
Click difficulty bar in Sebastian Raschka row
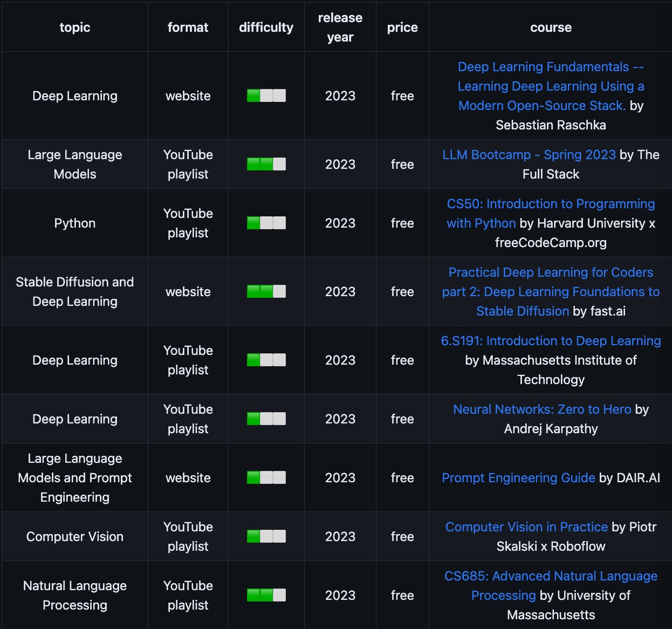(266, 96)
